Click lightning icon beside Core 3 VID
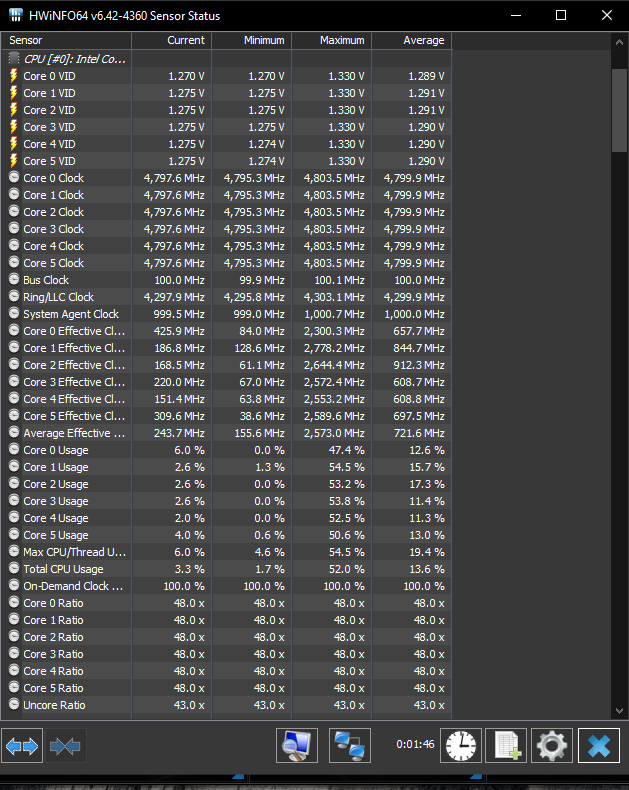The width and height of the screenshot is (629, 790). [x=14, y=126]
